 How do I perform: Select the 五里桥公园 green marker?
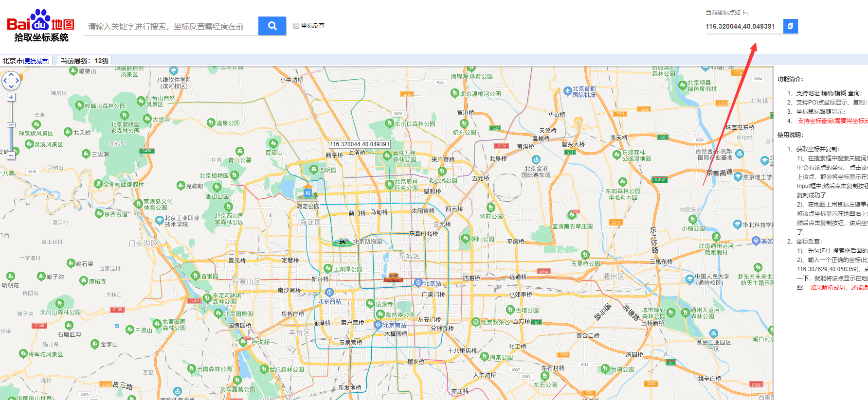(x=585, y=255)
